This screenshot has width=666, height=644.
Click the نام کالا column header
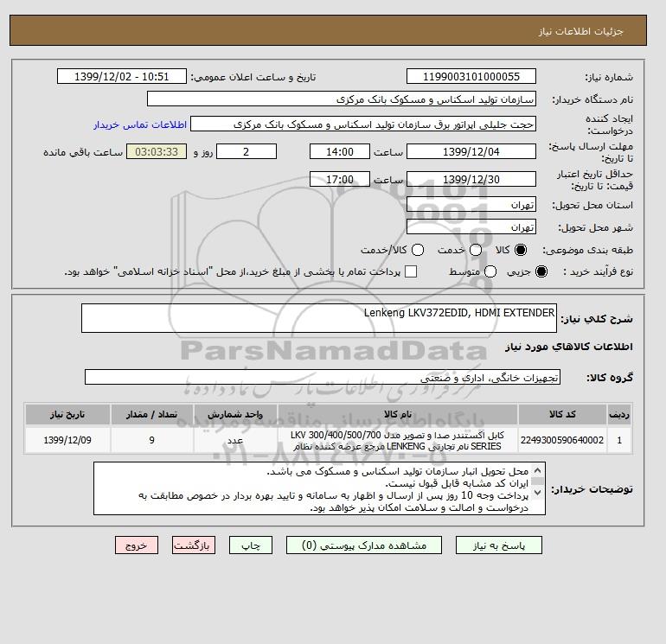[398, 414]
